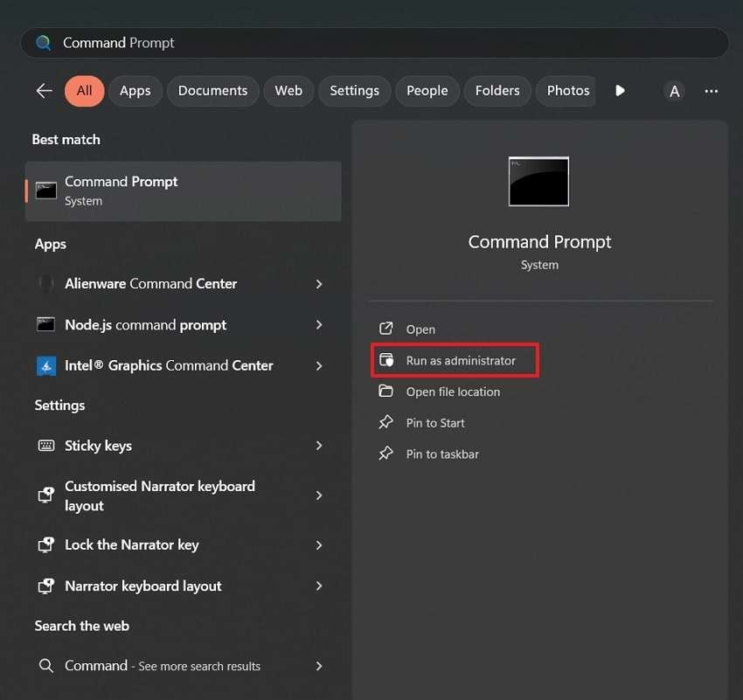Switch to the Documents filter tab
Screen dimensions: 743x700
tap(212, 91)
